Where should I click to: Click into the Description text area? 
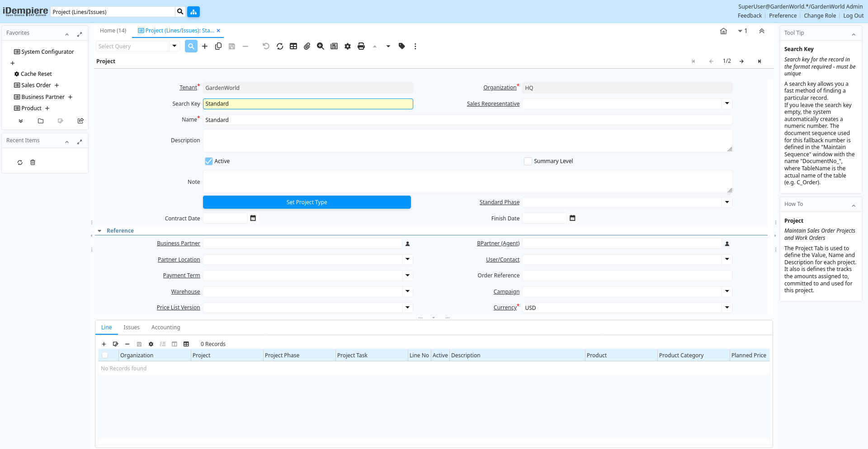[x=467, y=140]
